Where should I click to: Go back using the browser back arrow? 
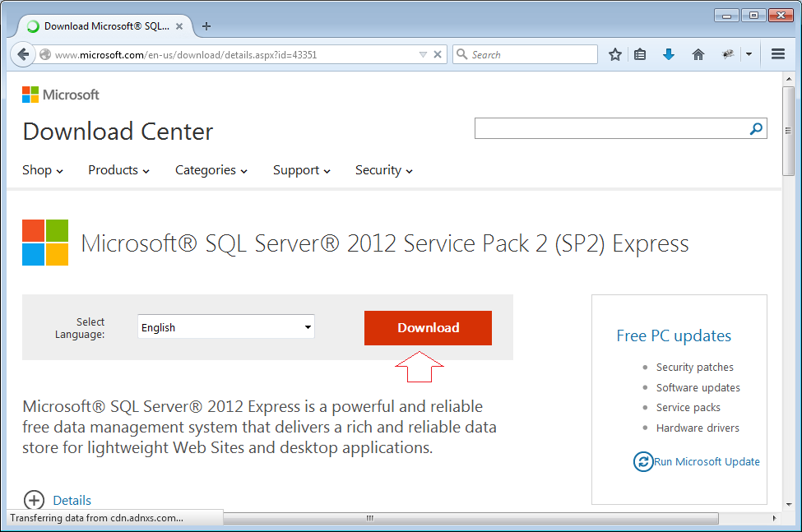coord(23,54)
